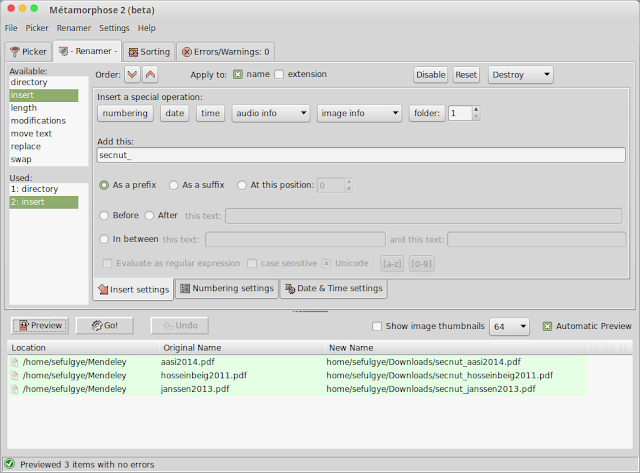Click the Errors/Warnings tab icon
This screenshot has height=473, width=640.
click(187, 52)
